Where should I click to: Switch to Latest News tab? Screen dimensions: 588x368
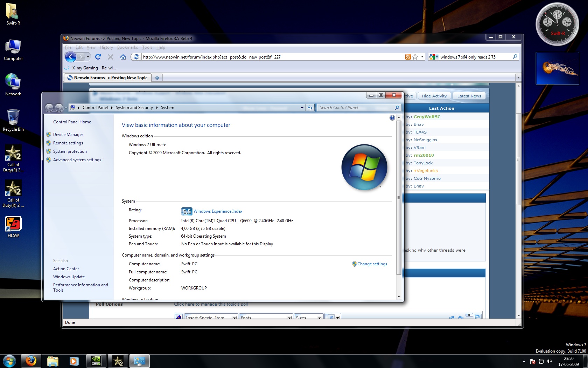tap(469, 96)
